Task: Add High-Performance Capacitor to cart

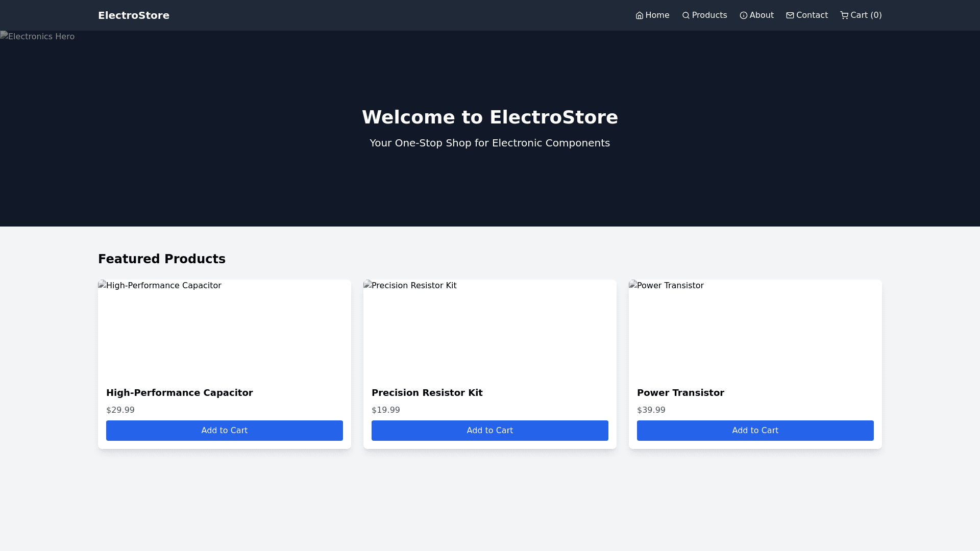Action: (x=225, y=431)
